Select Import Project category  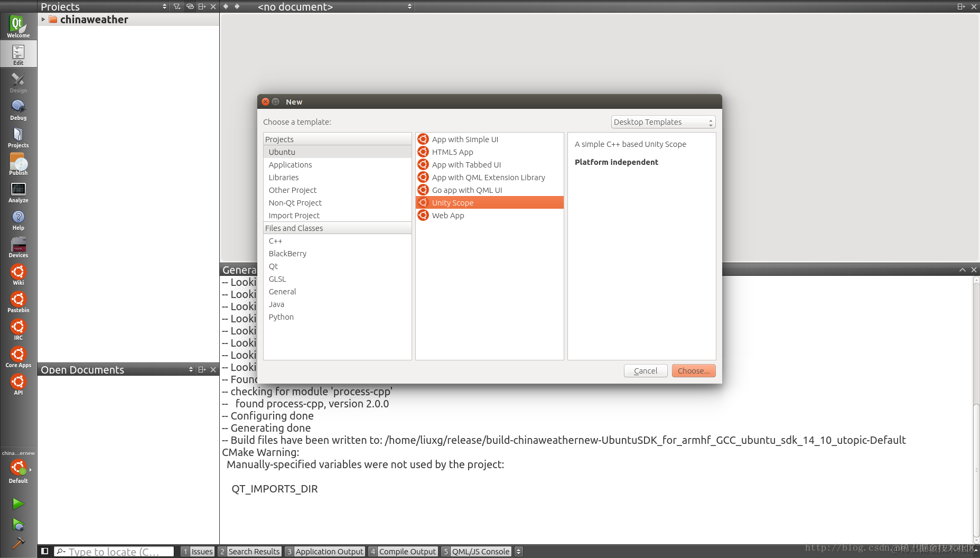coord(337,215)
